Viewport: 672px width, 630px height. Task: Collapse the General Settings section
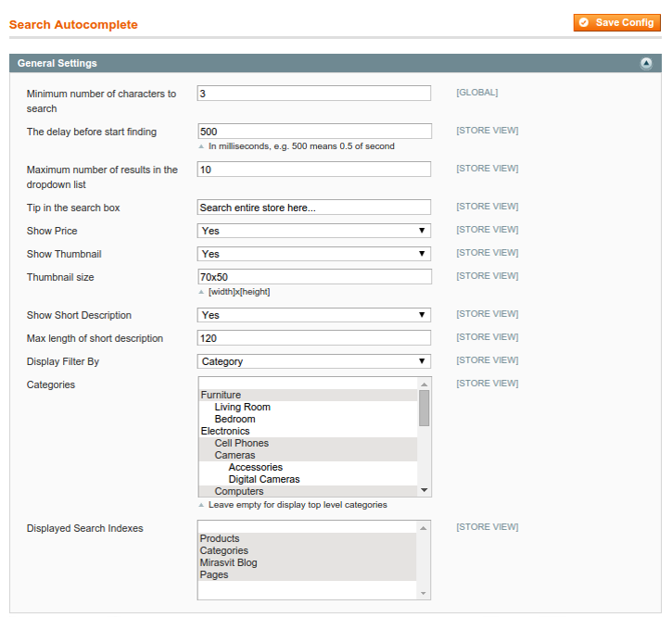tap(646, 63)
